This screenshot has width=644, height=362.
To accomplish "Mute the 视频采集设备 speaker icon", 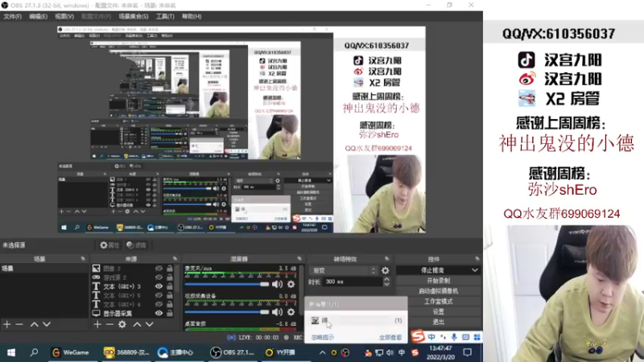I will pyautogui.click(x=278, y=312).
